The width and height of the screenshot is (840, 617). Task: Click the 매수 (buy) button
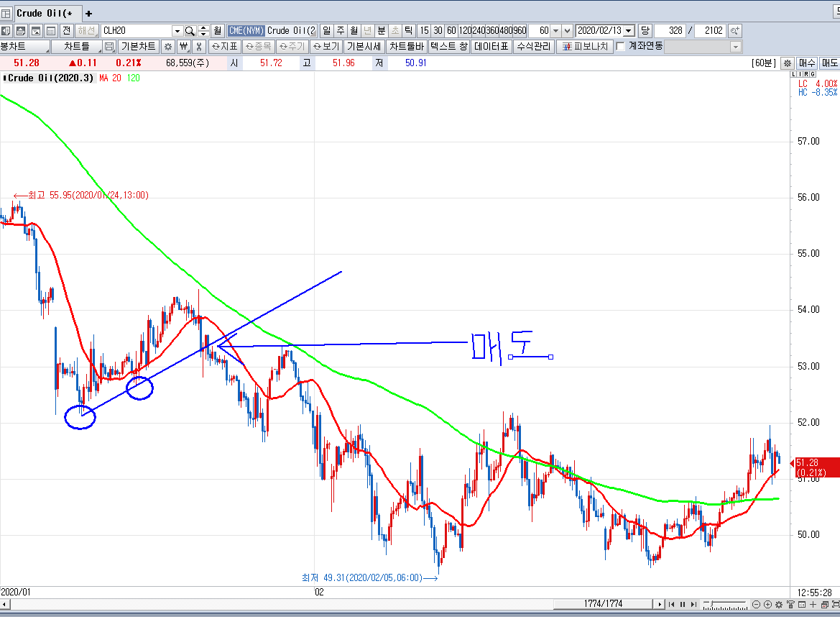tap(807, 63)
